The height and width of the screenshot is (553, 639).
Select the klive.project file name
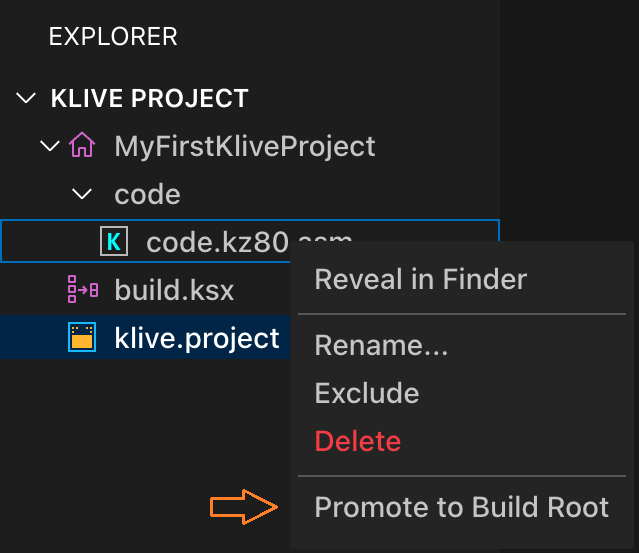(197, 338)
